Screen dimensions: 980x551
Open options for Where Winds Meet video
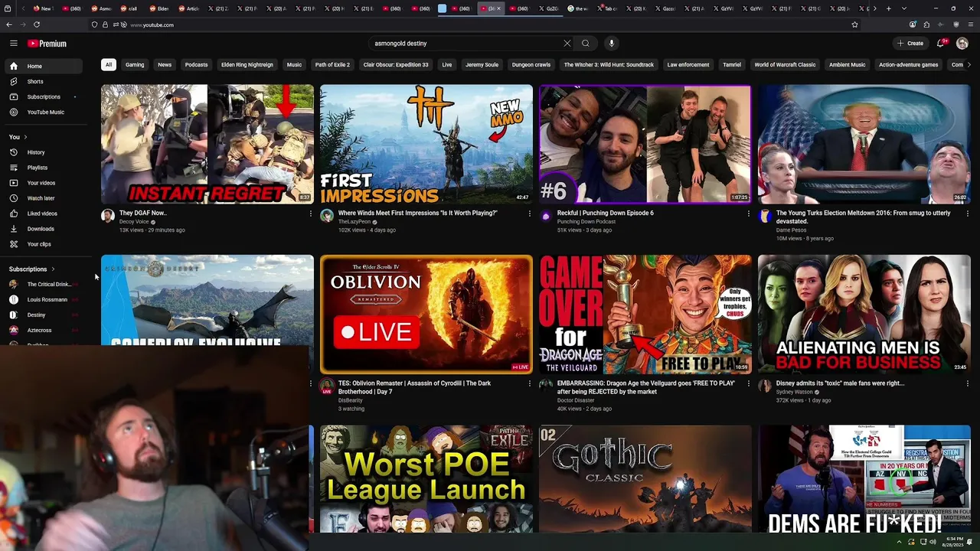(529, 214)
